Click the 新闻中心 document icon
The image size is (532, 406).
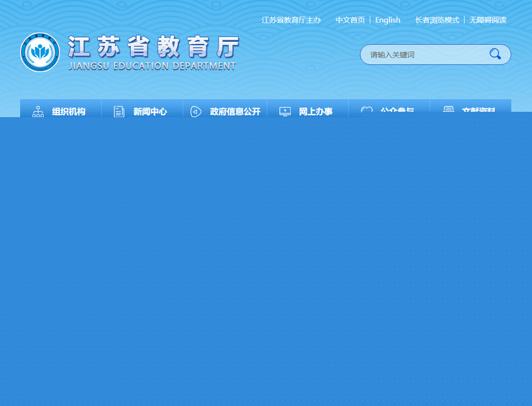[x=119, y=111]
